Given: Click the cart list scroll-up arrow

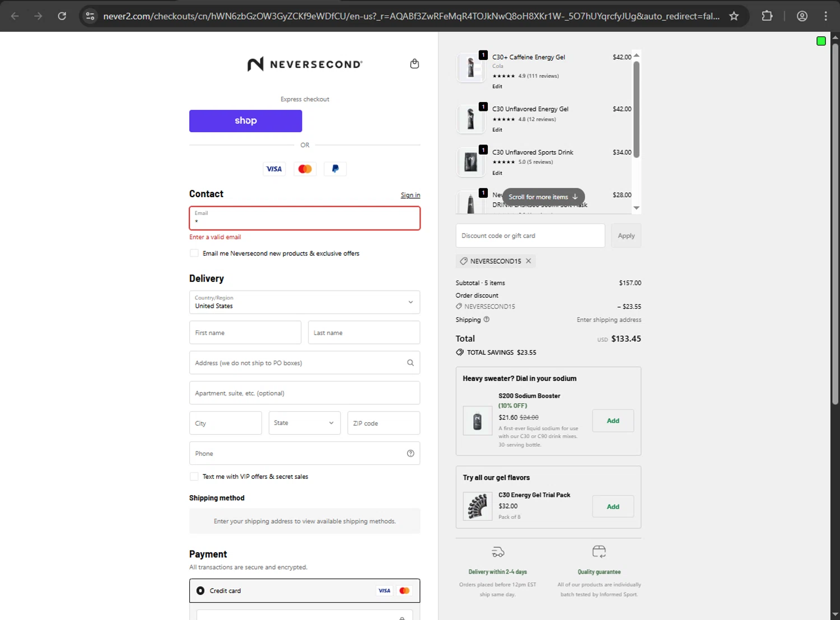Looking at the screenshot, I should pos(636,55).
